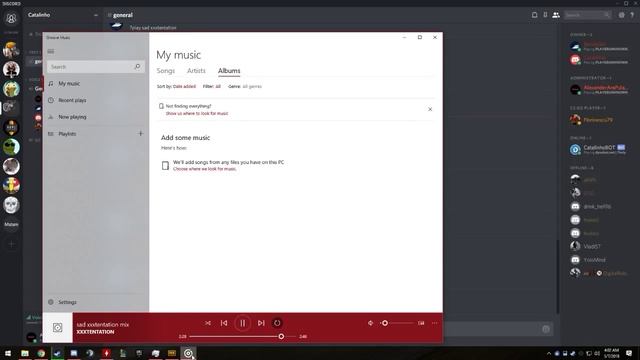Mute the Groove volume speaker icon
Screen dimensions: 640x360
tap(370, 323)
